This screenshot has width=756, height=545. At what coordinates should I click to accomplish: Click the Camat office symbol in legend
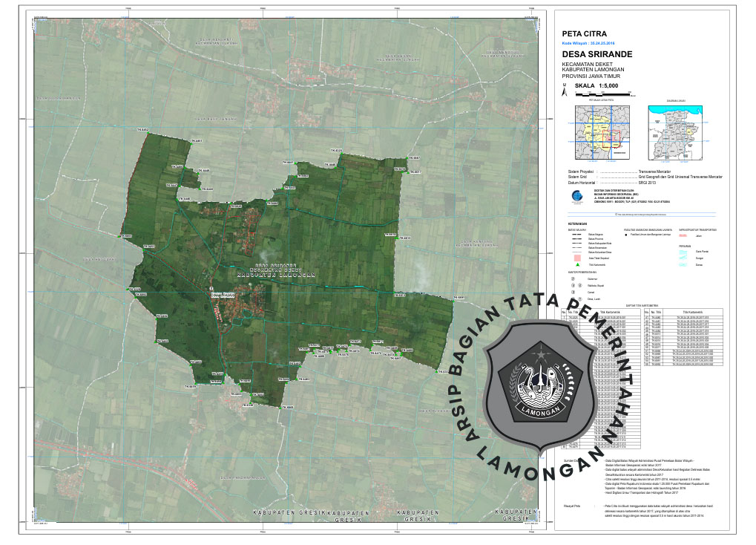tap(574, 292)
